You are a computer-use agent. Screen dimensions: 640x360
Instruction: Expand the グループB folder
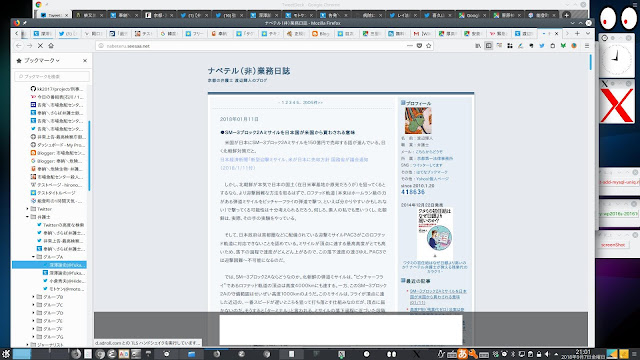(34, 297)
